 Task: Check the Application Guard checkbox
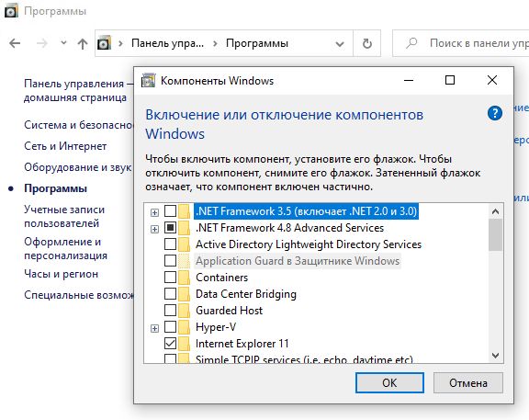point(170,261)
